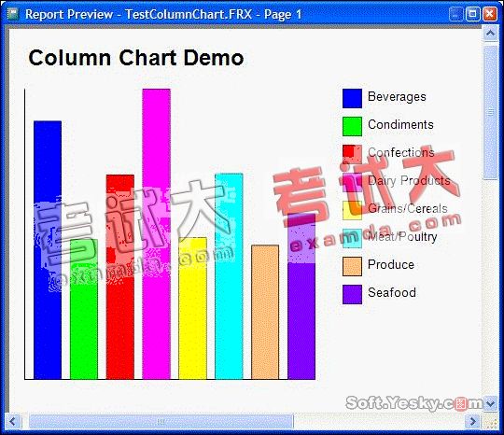Click the red Confections column bar
The image size is (504, 435).
pyautogui.click(x=120, y=277)
